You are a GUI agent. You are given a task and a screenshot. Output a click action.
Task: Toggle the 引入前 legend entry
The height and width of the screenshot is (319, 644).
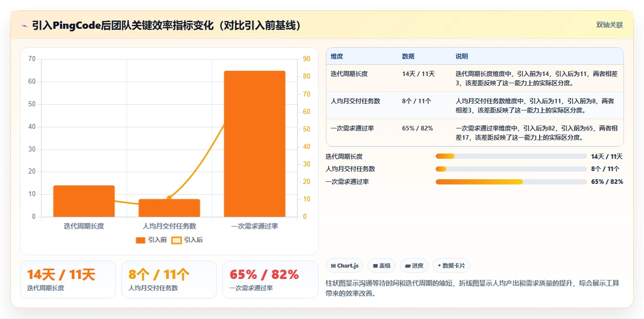pyautogui.click(x=151, y=240)
